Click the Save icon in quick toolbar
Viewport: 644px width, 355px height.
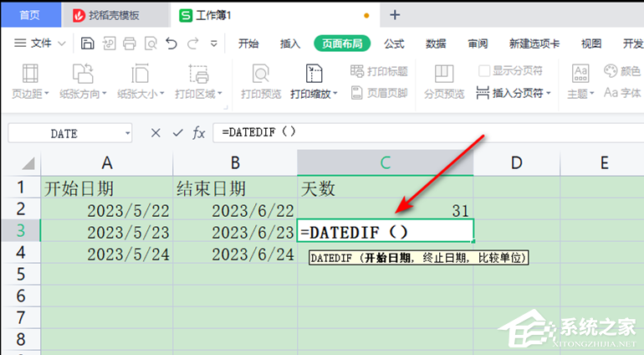(x=87, y=44)
